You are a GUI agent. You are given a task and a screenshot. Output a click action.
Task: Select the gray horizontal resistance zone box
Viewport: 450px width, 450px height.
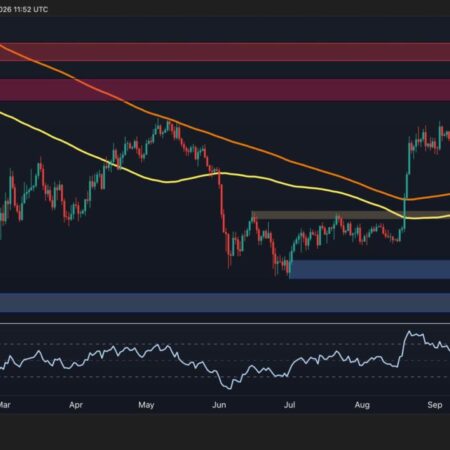click(351, 215)
